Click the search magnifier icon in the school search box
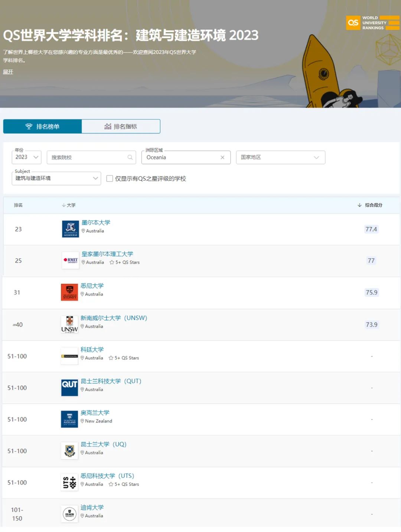The height and width of the screenshot is (532, 401). (130, 157)
